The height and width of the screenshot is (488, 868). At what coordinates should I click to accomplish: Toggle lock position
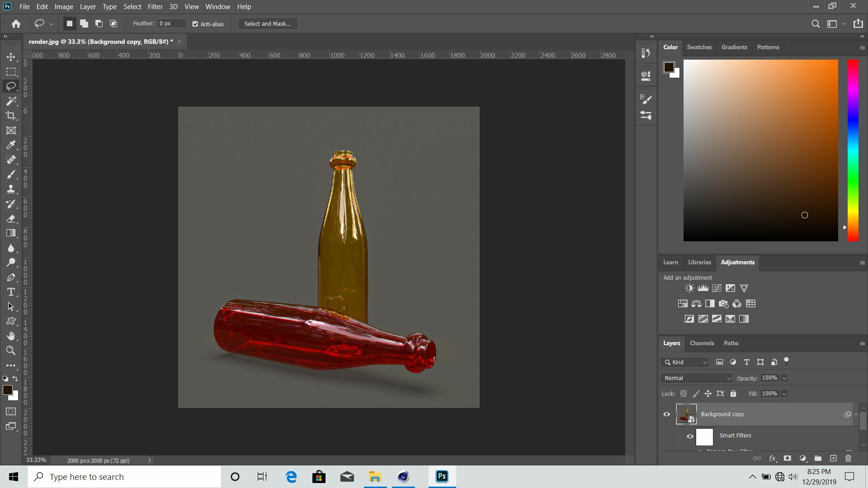(x=708, y=394)
